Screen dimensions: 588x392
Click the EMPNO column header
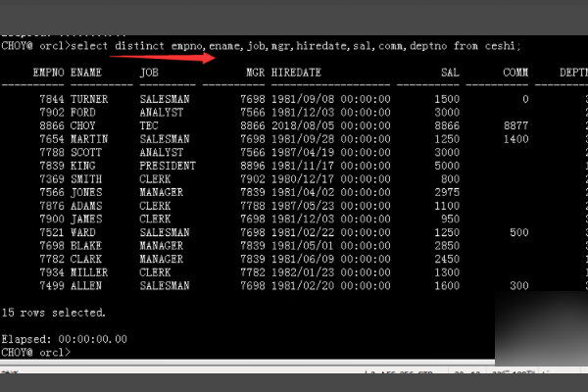pos(48,73)
